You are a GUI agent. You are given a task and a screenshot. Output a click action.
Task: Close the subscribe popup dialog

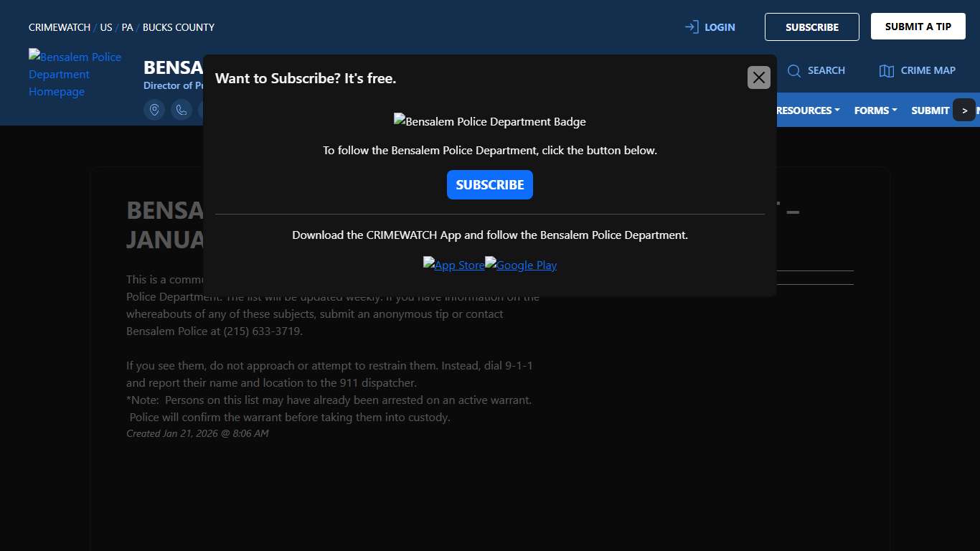758,77
